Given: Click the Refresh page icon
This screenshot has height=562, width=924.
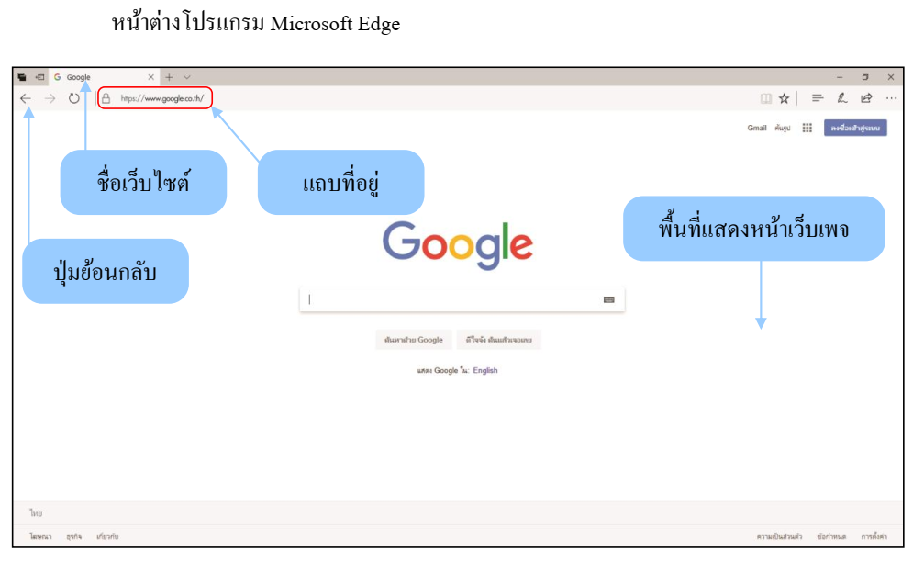Looking at the screenshot, I should point(73,98).
